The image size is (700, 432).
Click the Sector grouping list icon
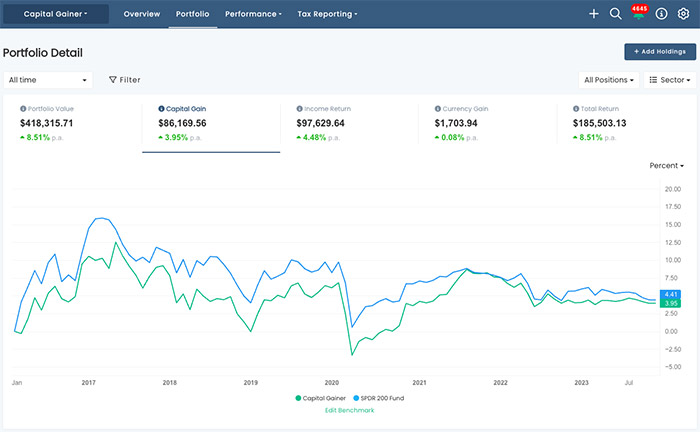(x=653, y=79)
